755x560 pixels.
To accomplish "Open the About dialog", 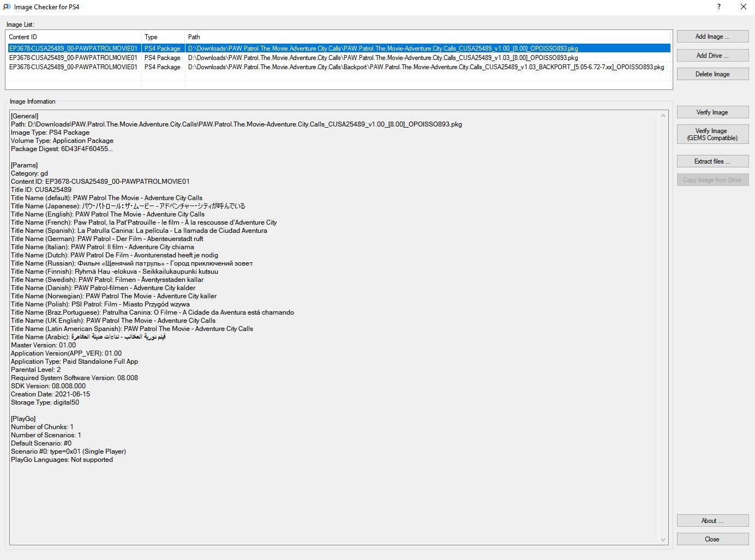I will [712, 521].
